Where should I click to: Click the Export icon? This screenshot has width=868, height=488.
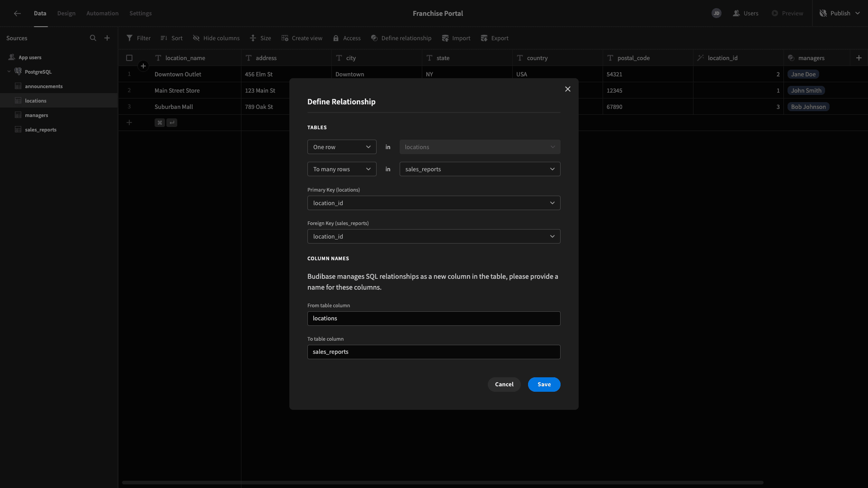pyautogui.click(x=484, y=38)
